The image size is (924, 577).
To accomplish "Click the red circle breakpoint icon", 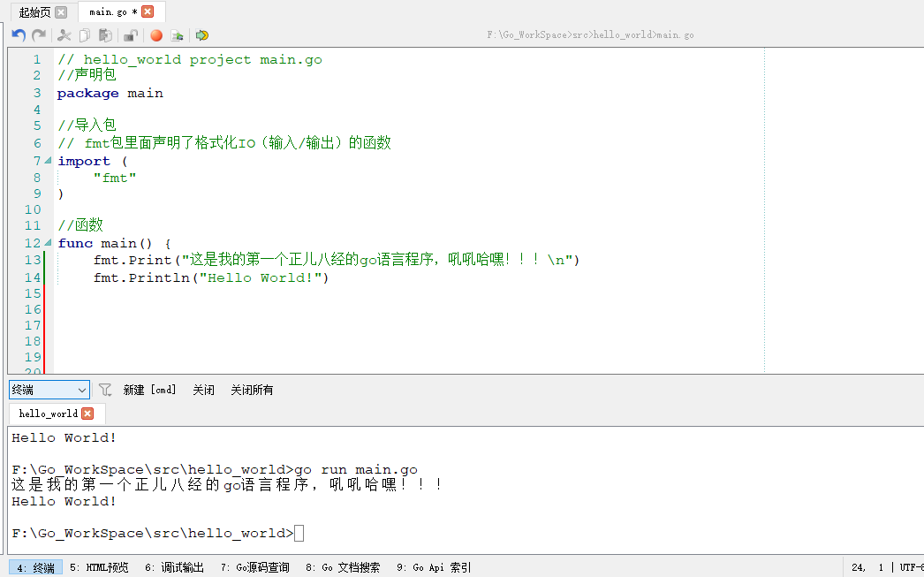I will (x=156, y=35).
